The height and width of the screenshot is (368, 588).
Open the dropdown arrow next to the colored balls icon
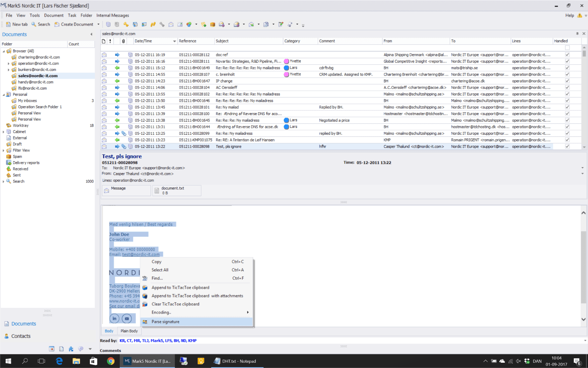196,24
